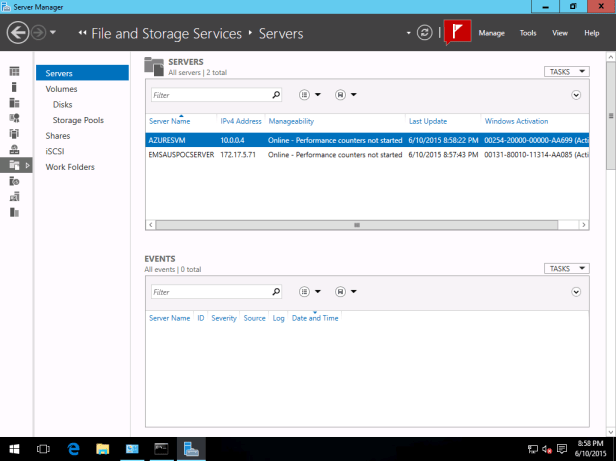616x461 pixels.
Task: Sort servers by Last Update column header
Action: tap(427, 121)
